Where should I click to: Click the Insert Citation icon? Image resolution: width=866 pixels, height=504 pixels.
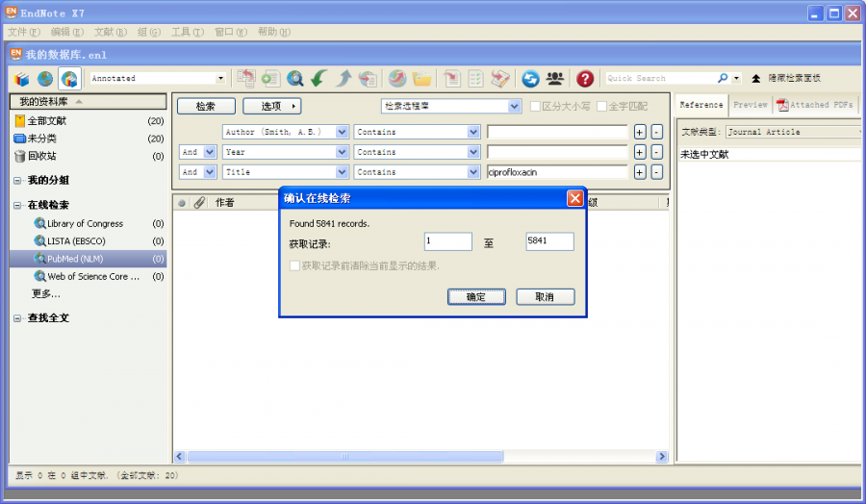point(452,78)
